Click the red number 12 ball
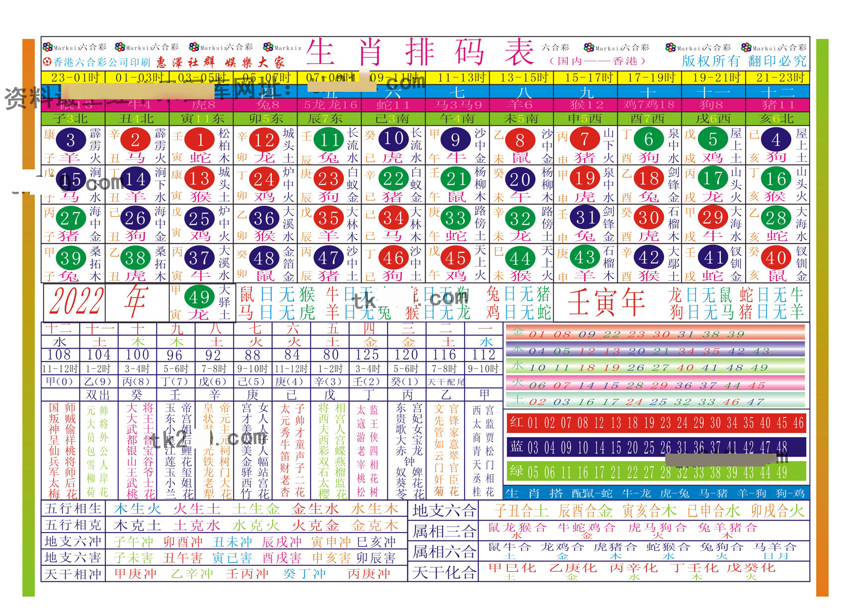Image resolution: width=851 pixels, height=616 pixels. [x=264, y=140]
